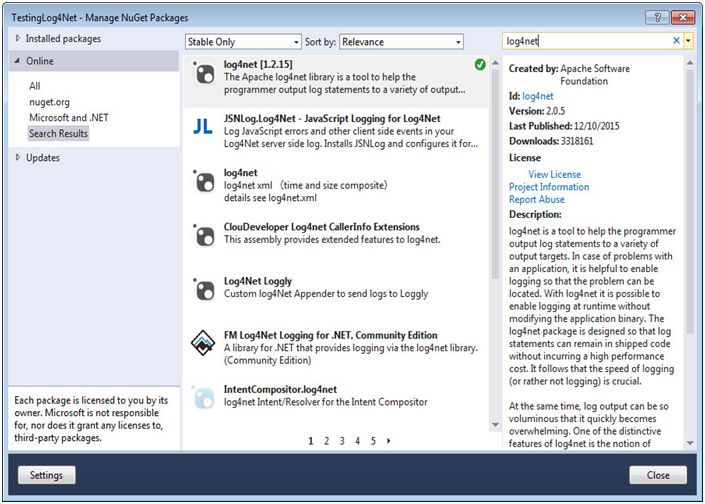
Task: Click the details pane scrollbar thumb
Action: tap(690, 201)
